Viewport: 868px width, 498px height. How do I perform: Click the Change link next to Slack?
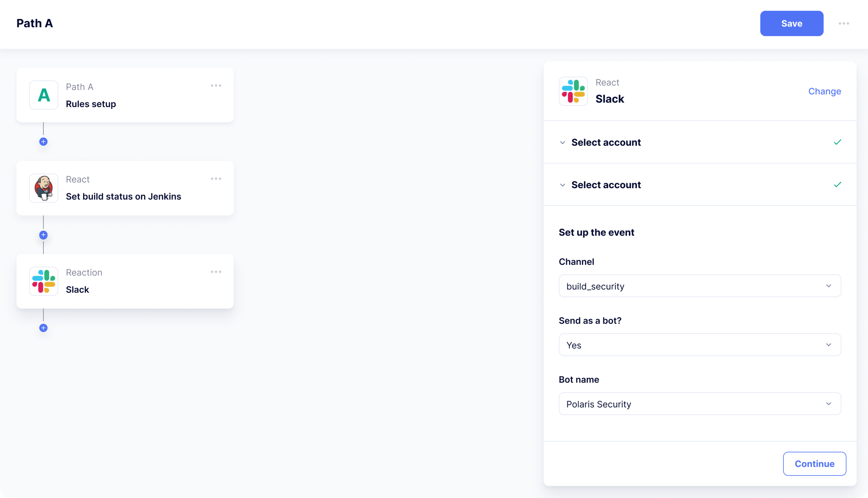[x=824, y=91]
